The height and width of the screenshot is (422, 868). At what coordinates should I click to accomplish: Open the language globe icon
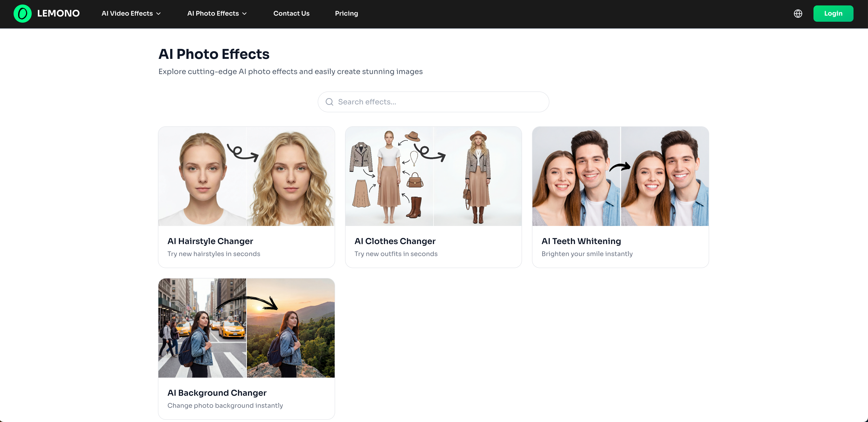click(x=798, y=14)
